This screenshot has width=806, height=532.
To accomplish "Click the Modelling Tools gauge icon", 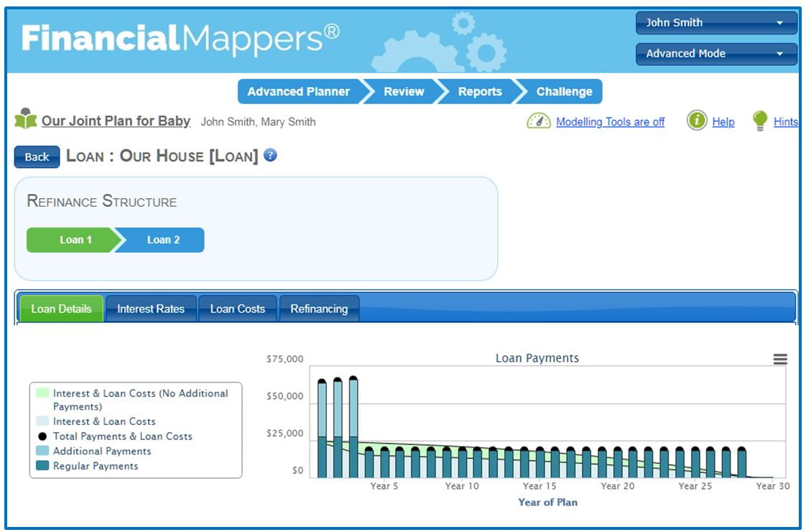I will 538,121.
